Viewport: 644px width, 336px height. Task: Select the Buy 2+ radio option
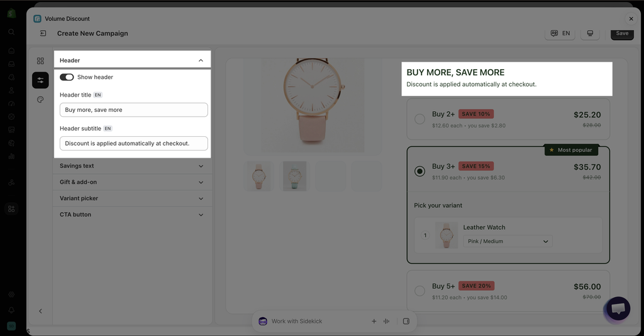(419, 119)
